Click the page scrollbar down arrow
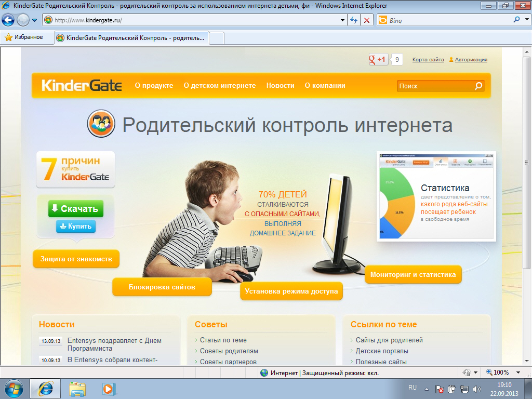This screenshot has width=532, height=399. pos(527,361)
